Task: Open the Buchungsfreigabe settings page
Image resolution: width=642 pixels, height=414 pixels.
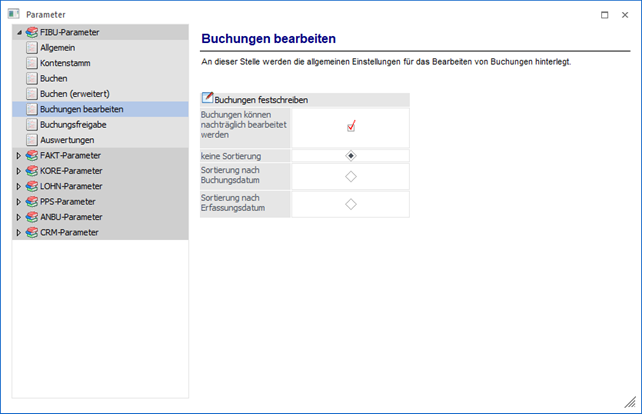Action: coord(73,125)
